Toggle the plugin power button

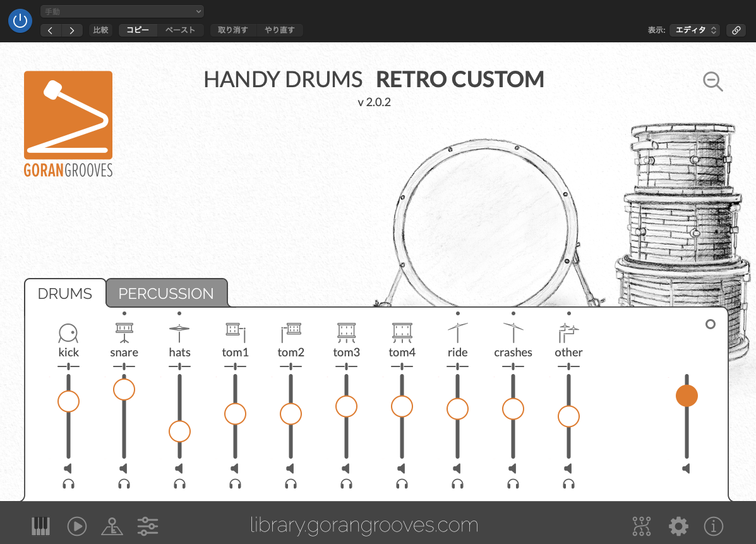pyautogui.click(x=20, y=21)
